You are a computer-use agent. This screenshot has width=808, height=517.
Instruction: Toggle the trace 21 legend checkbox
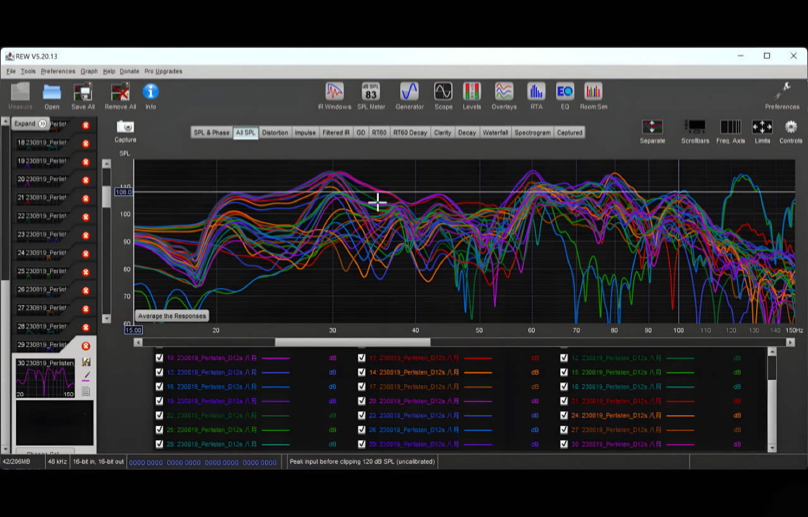[x=564, y=401]
